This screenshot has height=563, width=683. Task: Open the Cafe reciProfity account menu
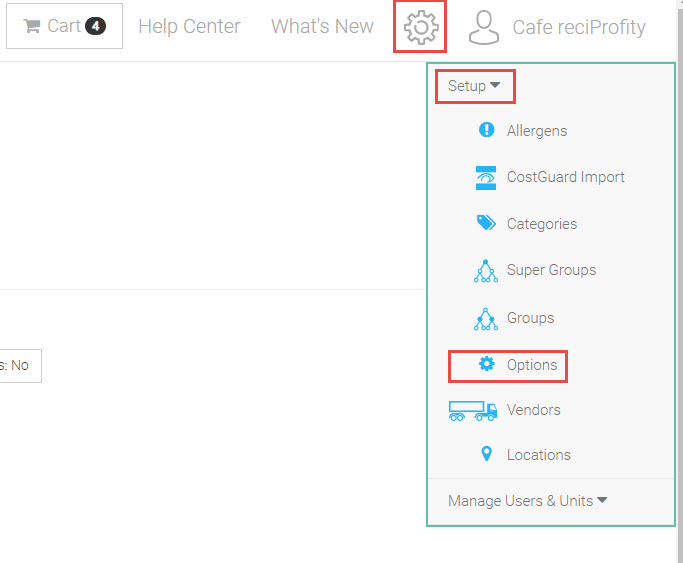(x=578, y=27)
